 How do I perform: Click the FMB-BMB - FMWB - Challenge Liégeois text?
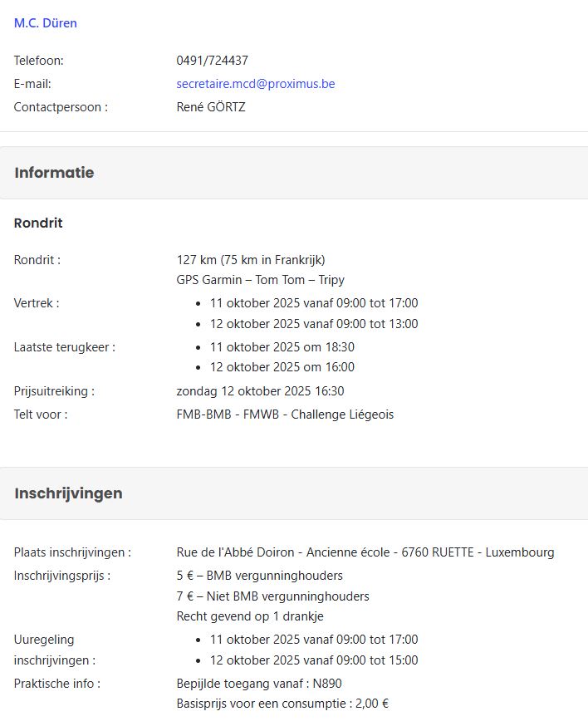(x=285, y=415)
